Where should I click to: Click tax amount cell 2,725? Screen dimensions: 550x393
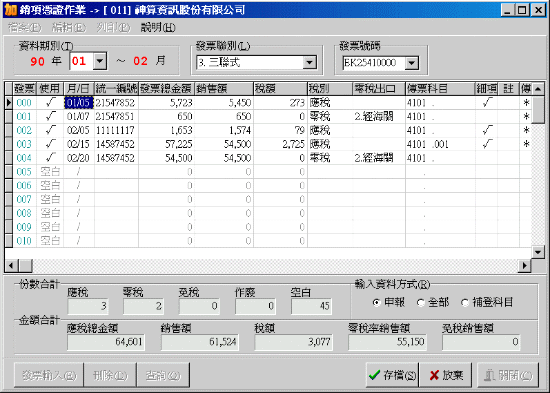[280, 144]
